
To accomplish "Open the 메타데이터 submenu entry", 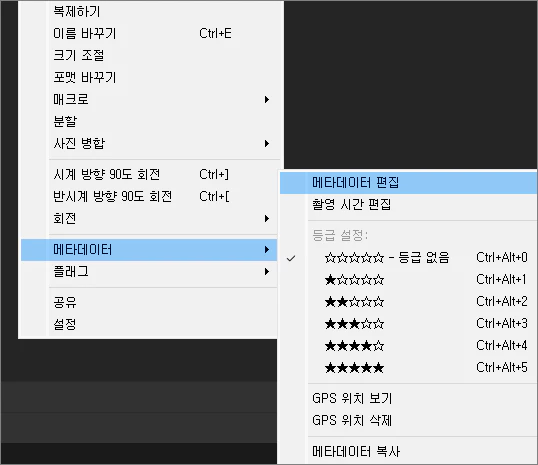I will (149, 250).
